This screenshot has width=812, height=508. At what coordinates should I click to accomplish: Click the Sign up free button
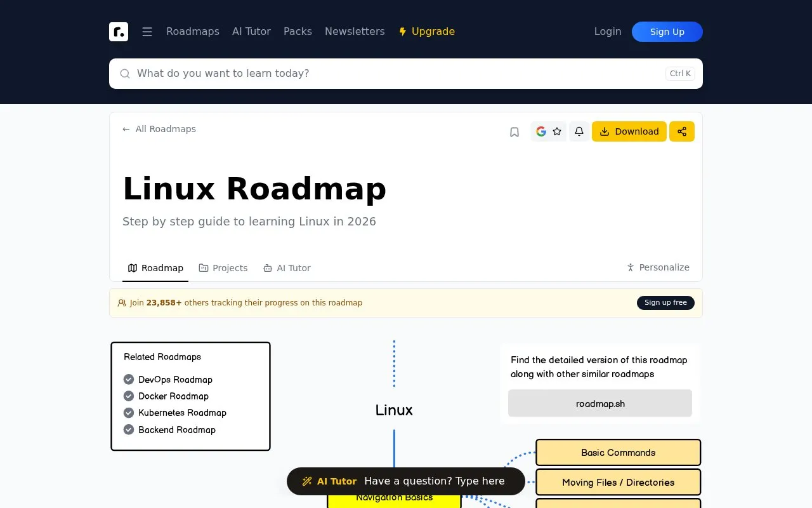point(665,303)
